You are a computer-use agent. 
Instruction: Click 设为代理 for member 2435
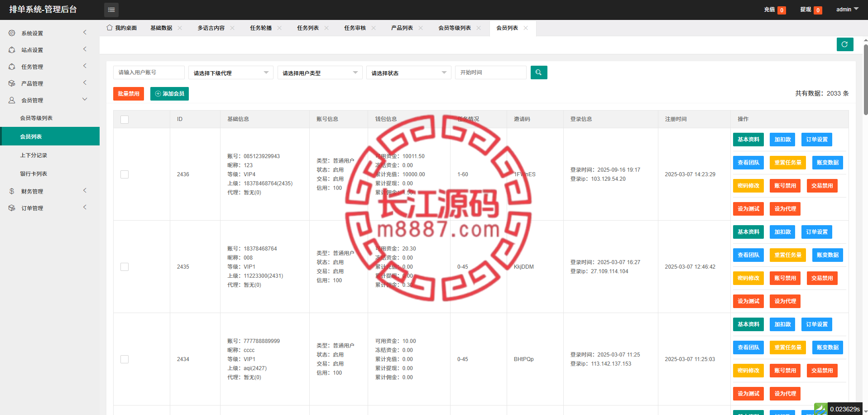785,301
